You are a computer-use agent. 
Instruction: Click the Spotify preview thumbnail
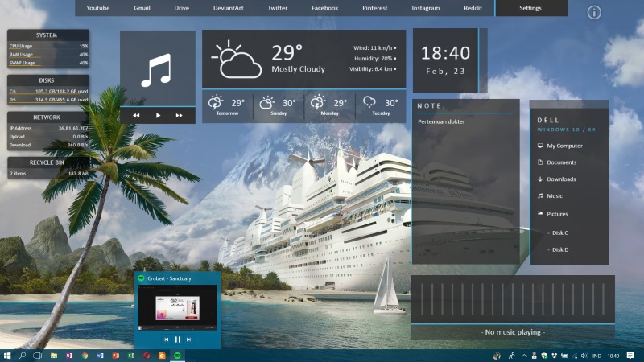pyautogui.click(x=177, y=308)
